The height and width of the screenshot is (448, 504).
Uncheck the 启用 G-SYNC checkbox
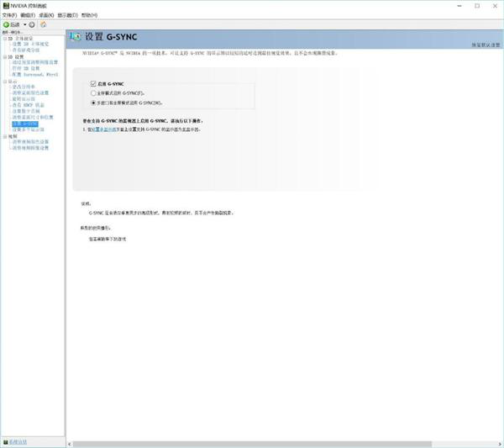(x=93, y=84)
